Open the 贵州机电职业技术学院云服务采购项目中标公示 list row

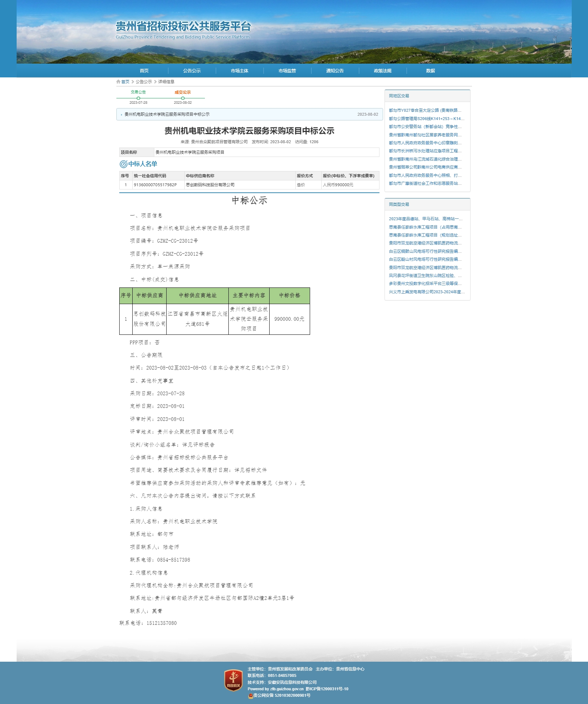(x=249, y=114)
